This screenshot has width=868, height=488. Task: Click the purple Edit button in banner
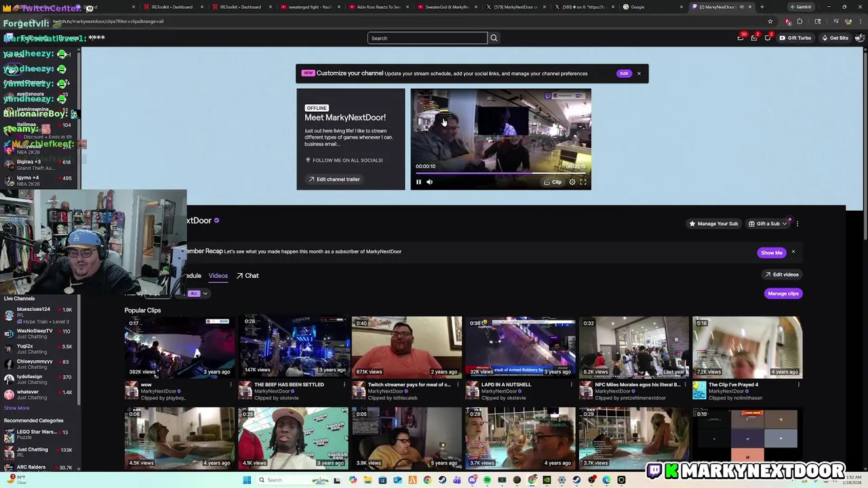click(x=624, y=73)
